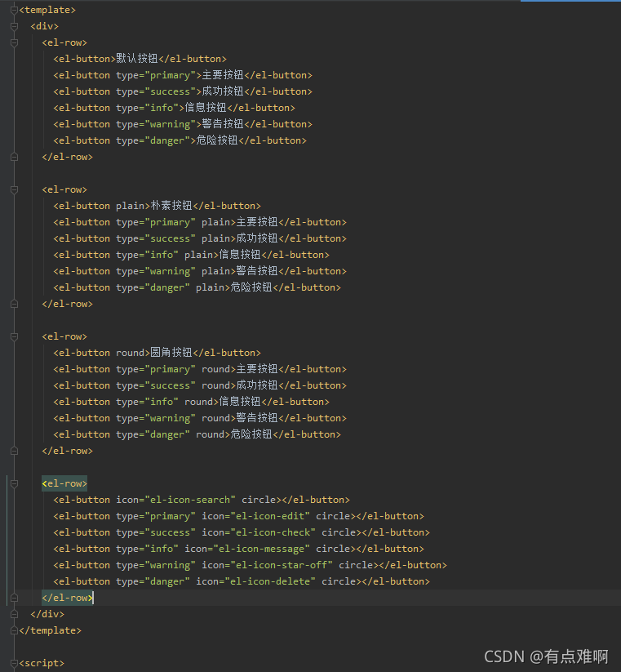This screenshot has height=672, width=621.
Task: Click the closing </template> tag text
Action: pos(50,630)
